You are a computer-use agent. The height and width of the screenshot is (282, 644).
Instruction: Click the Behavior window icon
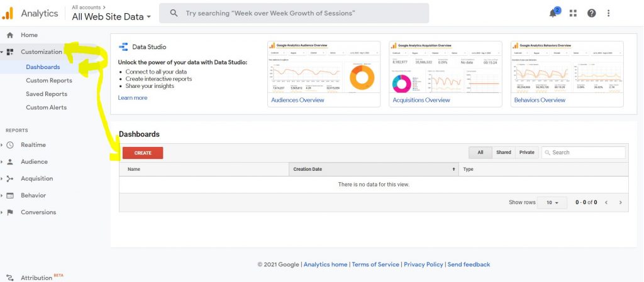click(x=10, y=195)
